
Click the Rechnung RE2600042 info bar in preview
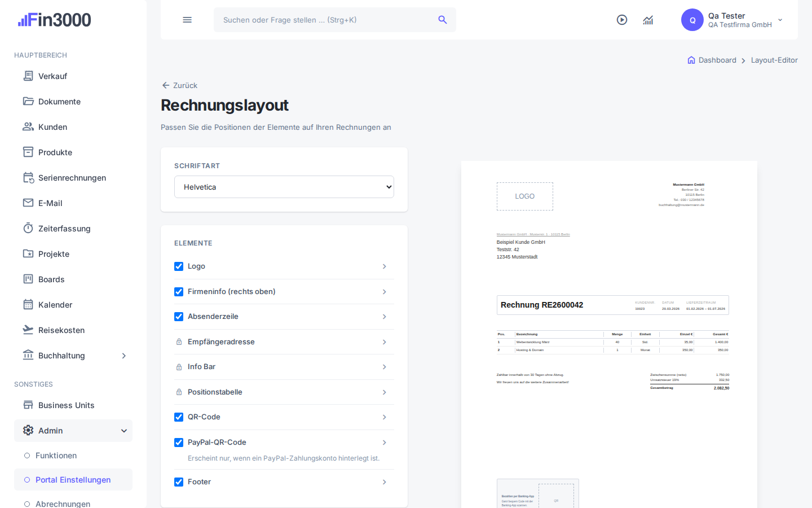pyautogui.click(x=613, y=305)
